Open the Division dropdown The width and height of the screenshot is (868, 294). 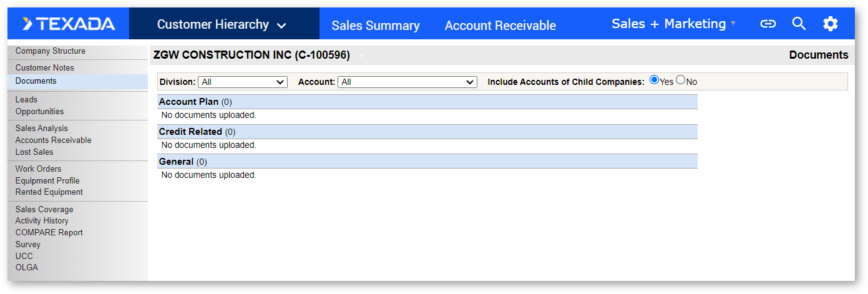[x=242, y=82]
